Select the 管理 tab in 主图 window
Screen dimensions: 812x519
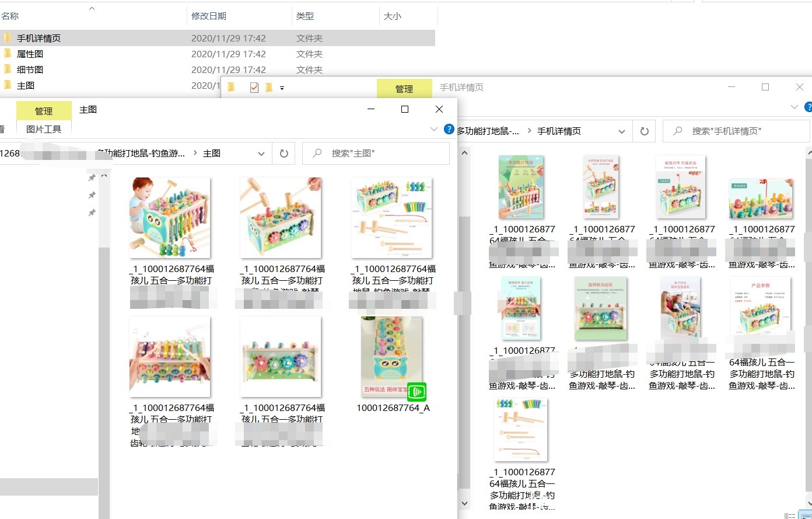click(44, 111)
